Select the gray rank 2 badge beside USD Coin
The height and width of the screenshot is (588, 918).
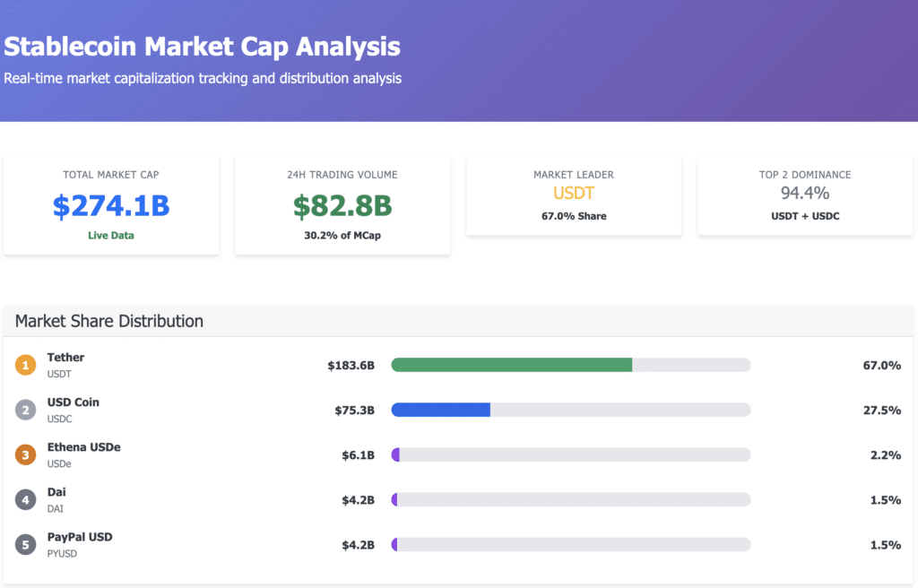coord(25,410)
